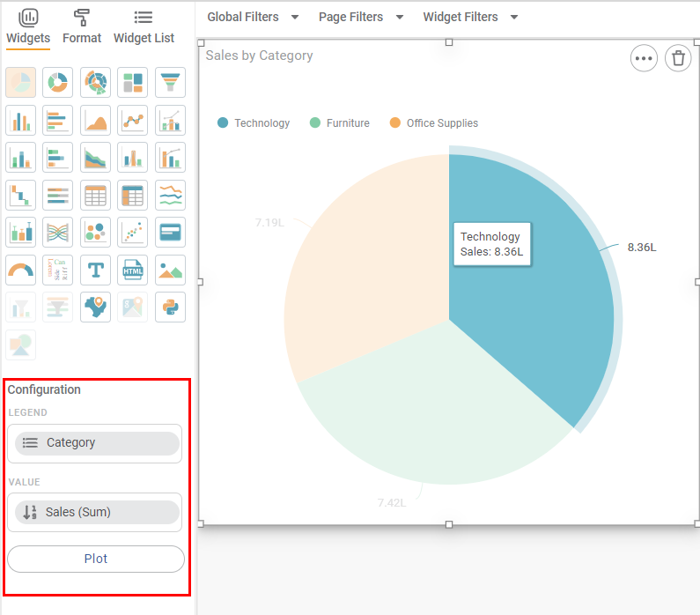This screenshot has height=615, width=700.
Task: Add the Python script widget
Action: 170,307
